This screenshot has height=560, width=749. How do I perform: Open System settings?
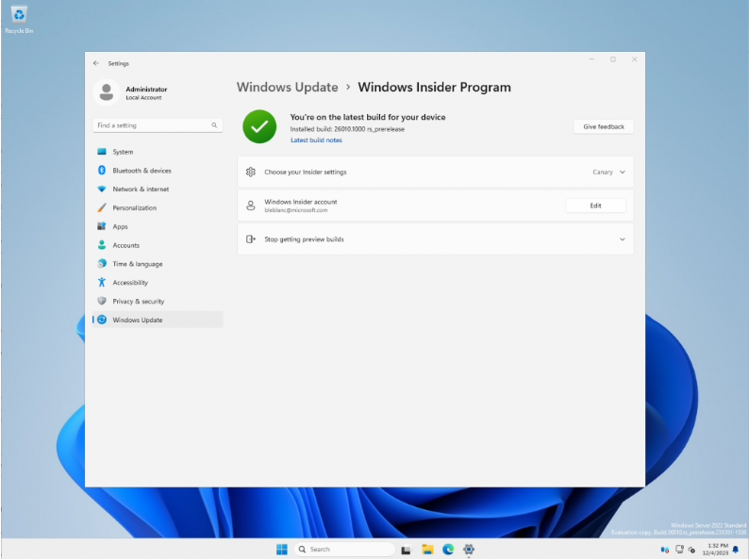tap(158, 152)
